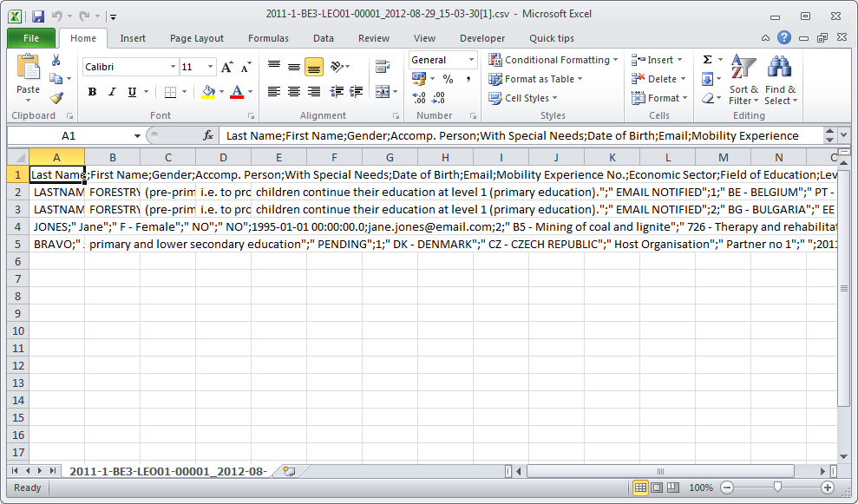
Task: Open the Font name dropdown showing Calibri
Action: [x=173, y=67]
